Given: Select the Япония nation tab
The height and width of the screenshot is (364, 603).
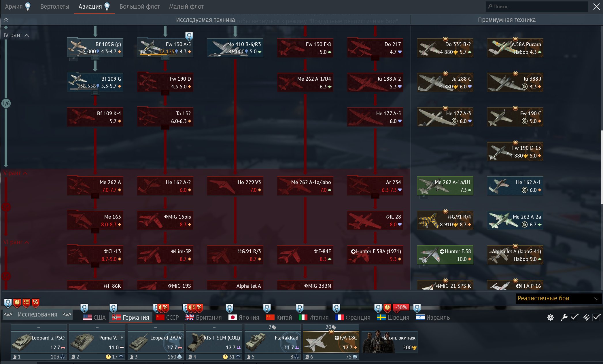Looking at the screenshot, I should [x=244, y=317].
